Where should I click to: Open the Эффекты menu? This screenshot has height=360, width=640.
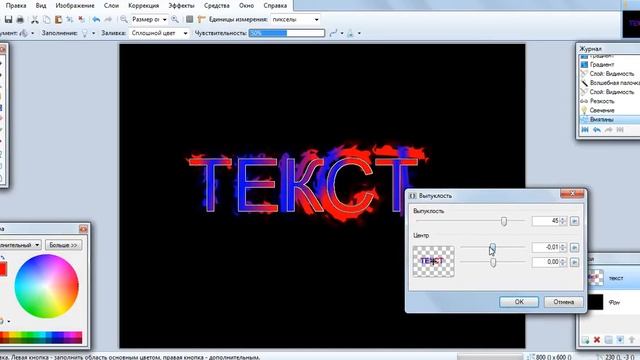(181, 6)
